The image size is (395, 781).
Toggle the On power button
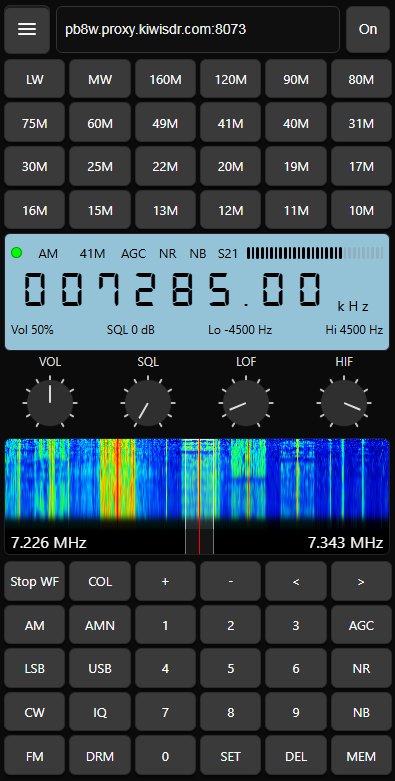(368, 29)
